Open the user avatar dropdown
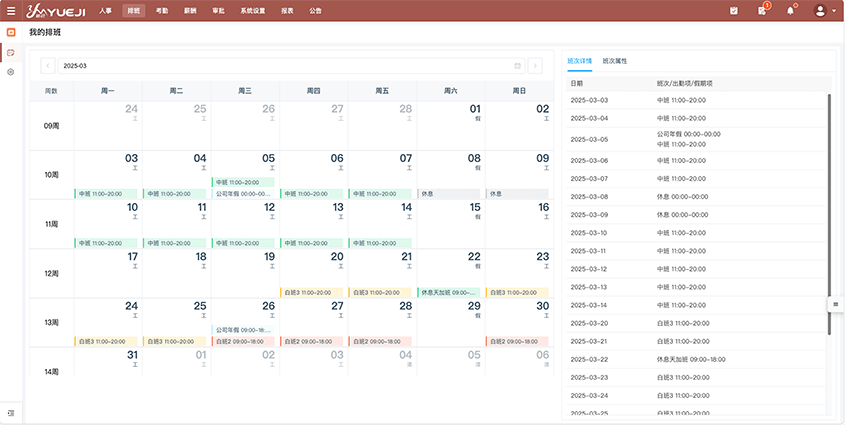This screenshot has height=425, width=845. click(x=825, y=11)
